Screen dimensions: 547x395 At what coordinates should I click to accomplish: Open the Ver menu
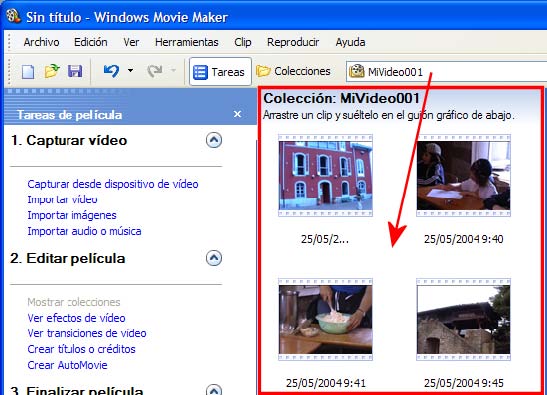[131, 42]
